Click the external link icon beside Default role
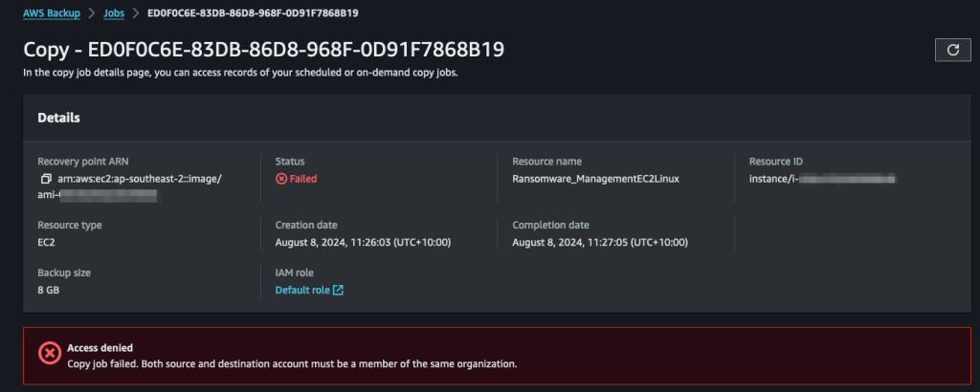Screen dimensions: 980x392 pos(338,290)
